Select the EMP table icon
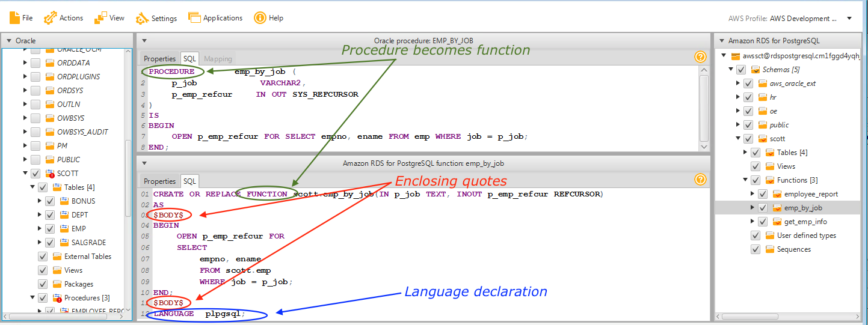Viewport: 868px width, 325px height. coord(65,229)
